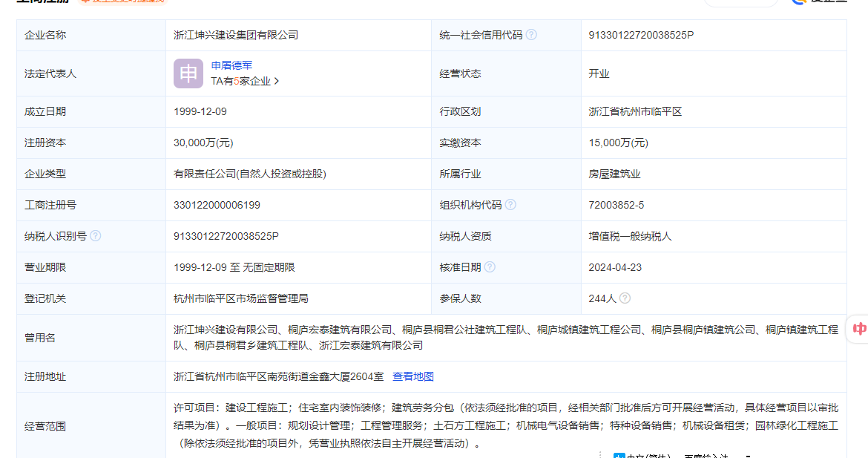Click help icon beside 组织机构代码
Viewport: 868px width, 458px height.
(x=510, y=205)
